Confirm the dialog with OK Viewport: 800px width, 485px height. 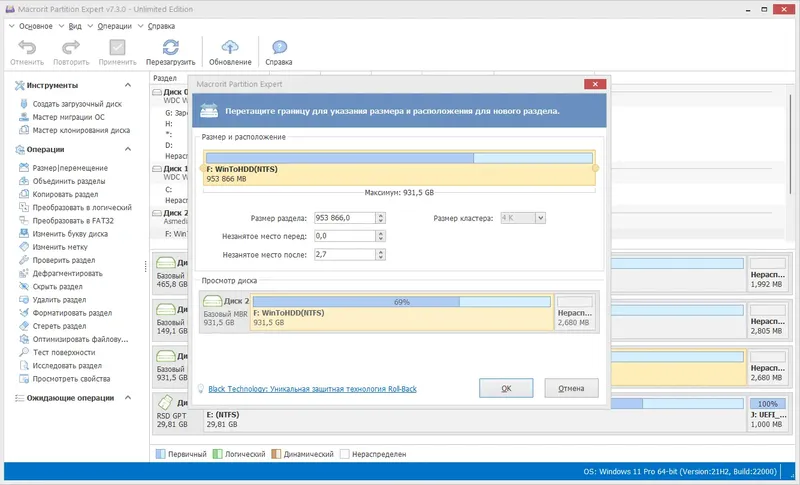coord(506,388)
